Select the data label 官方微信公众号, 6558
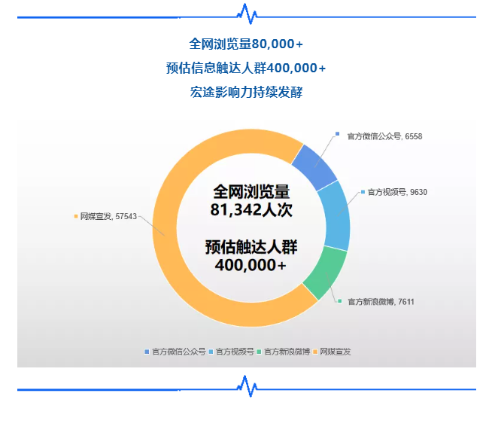The width and height of the screenshot is (495, 448). [384, 136]
